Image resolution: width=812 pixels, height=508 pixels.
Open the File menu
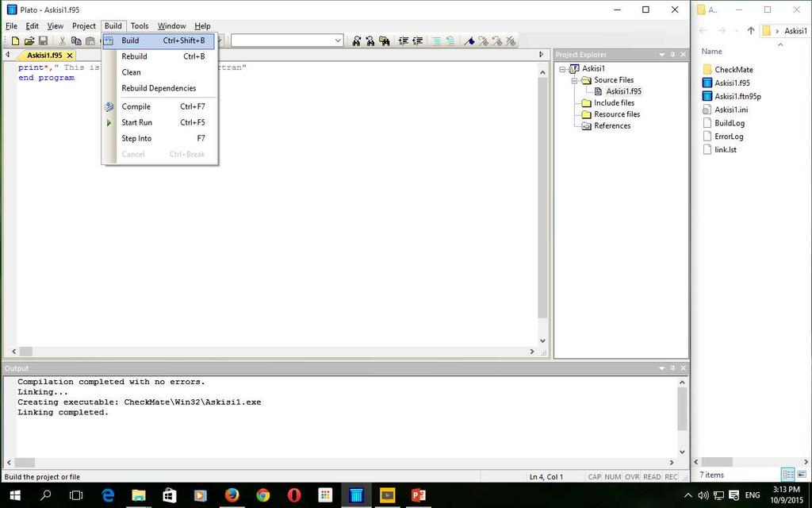pyautogui.click(x=11, y=26)
